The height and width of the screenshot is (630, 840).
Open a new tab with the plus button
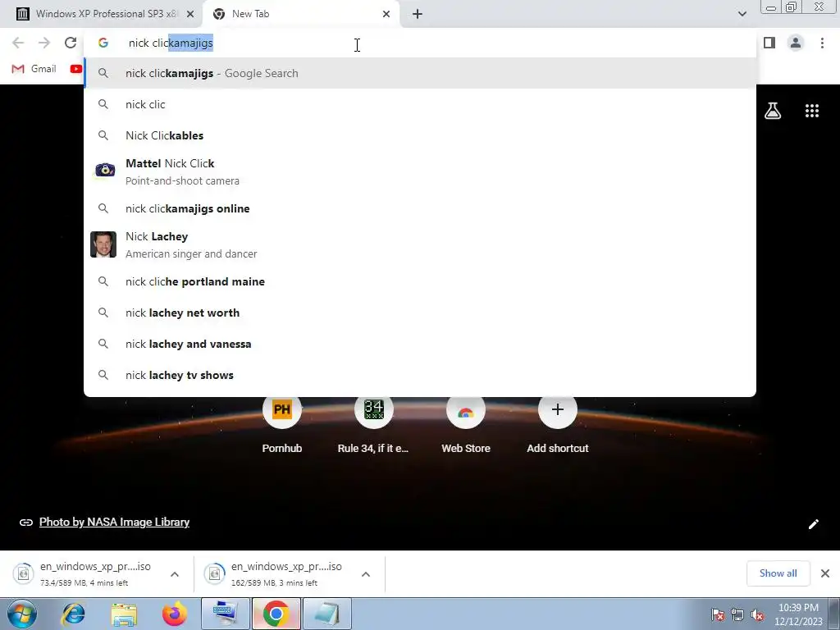click(x=418, y=14)
